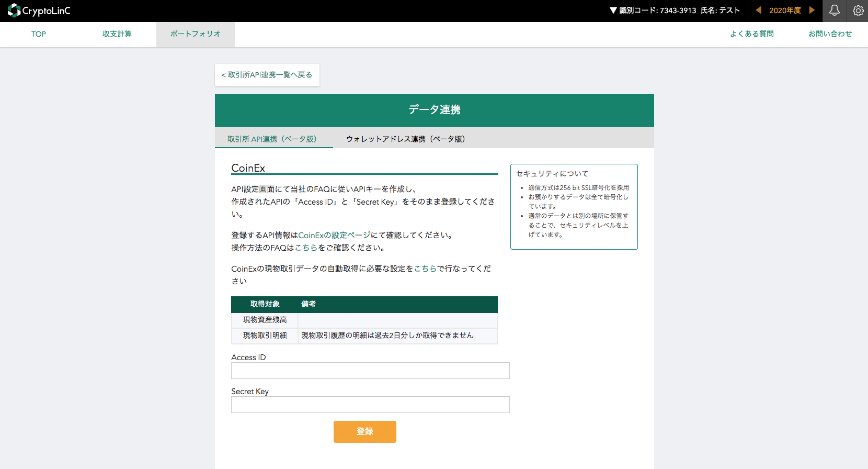Viewport: 868px width, 469px height.
Task: Open the こちら link for 自動取得 settings
Action: (425, 269)
